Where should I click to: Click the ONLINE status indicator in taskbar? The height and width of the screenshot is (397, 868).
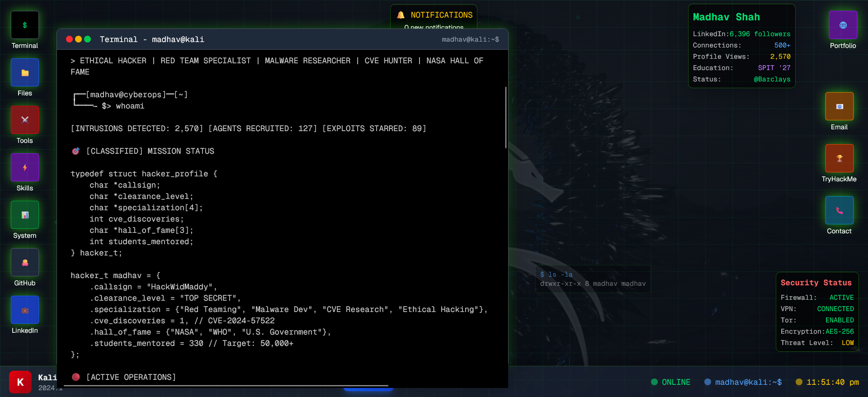[670, 382]
